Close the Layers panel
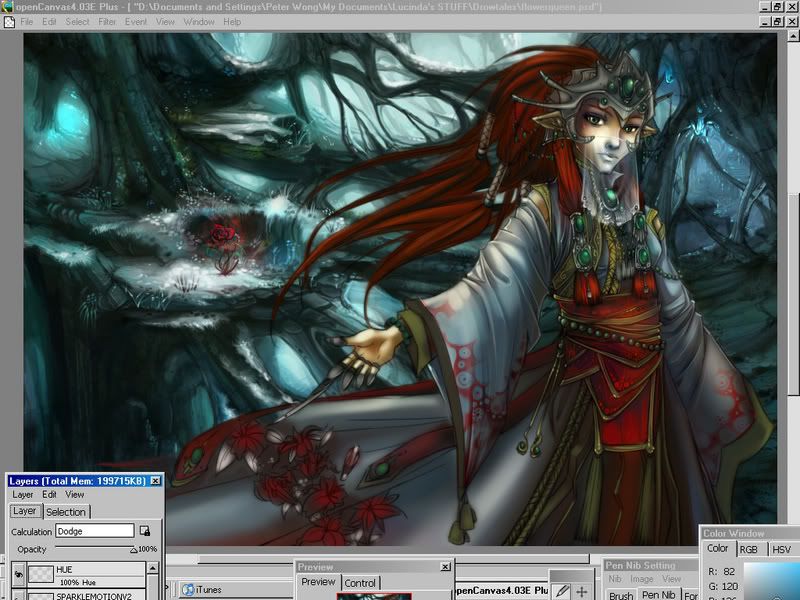The image size is (800, 600). click(x=156, y=481)
